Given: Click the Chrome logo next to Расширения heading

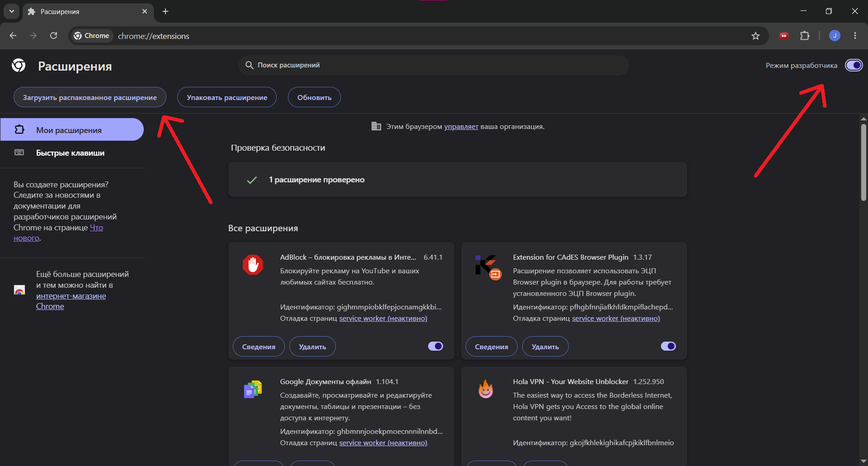Looking at the screenshot, I should pyautogui.click(x=19, y=66).
